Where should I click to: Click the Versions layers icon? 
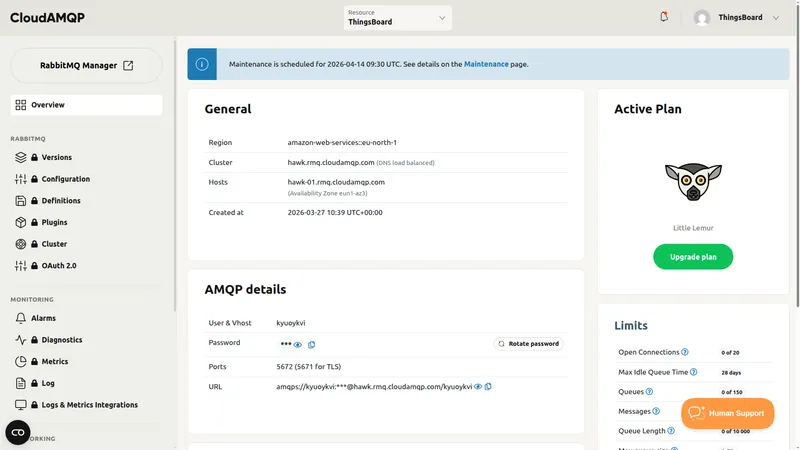[20, 157]
